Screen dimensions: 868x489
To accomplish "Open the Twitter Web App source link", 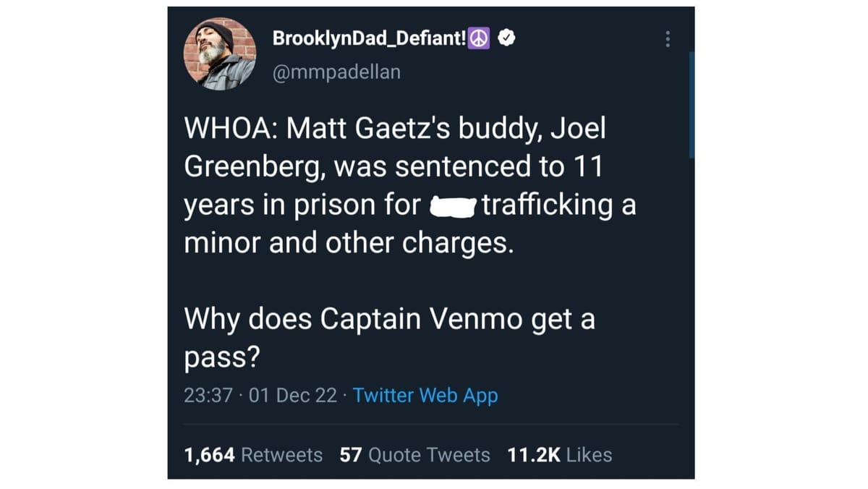I will [x=425, y=396].
